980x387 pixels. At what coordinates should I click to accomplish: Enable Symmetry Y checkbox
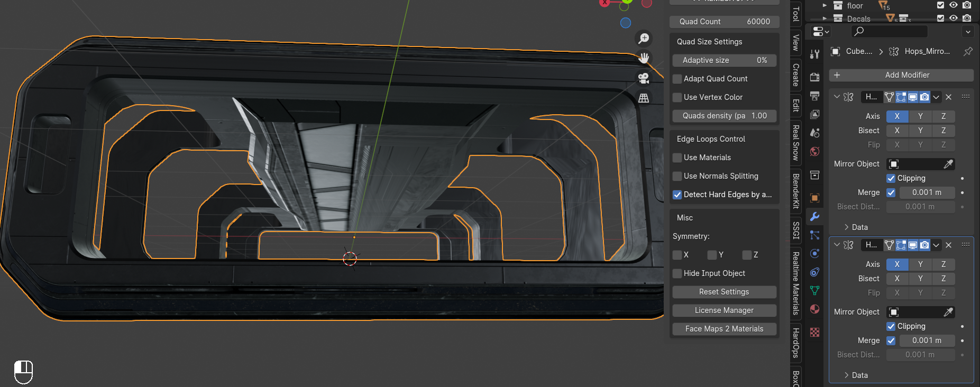712,255
